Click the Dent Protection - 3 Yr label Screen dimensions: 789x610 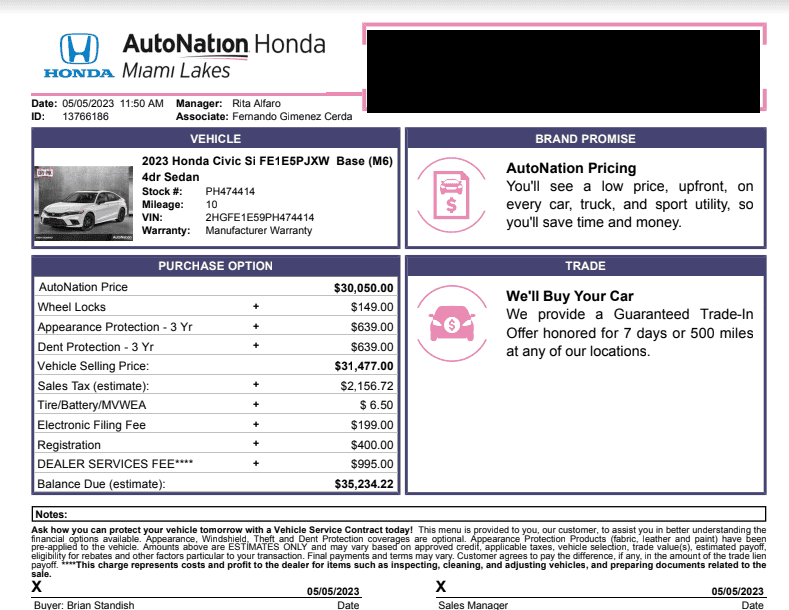(x=96, y=347)
